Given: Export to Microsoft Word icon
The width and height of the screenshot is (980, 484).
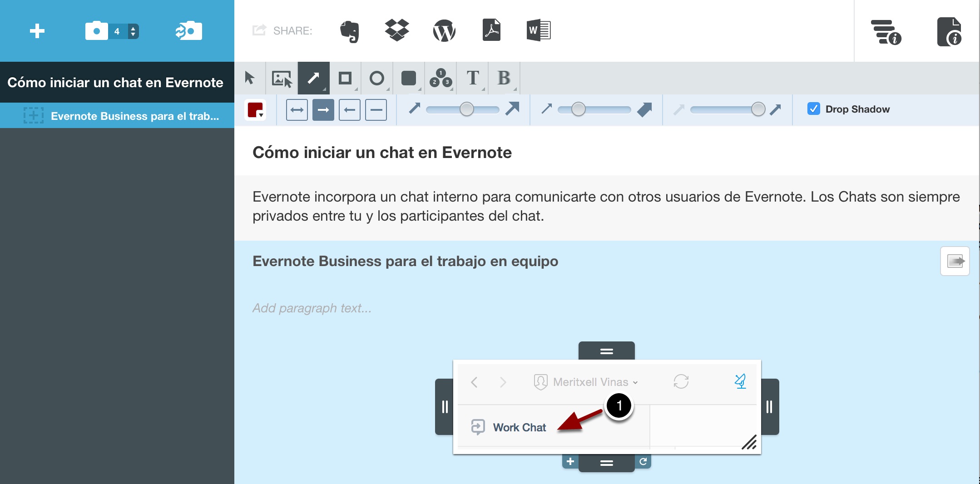Looking at the screenshot, I should click(x=539, y=31).
